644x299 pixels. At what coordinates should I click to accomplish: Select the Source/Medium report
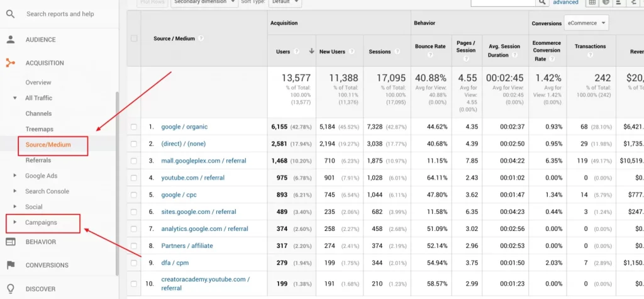coord(48,145)
